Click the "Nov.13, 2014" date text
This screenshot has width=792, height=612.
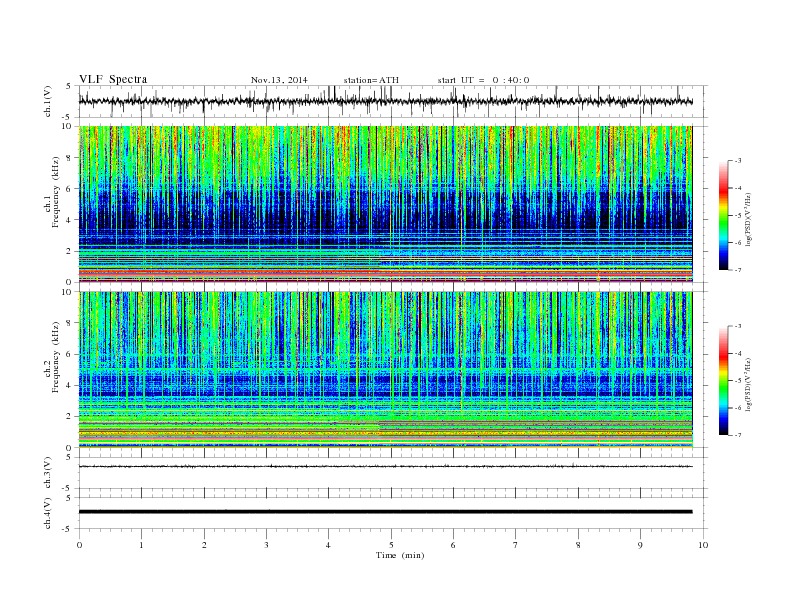[x=279, y=80]
